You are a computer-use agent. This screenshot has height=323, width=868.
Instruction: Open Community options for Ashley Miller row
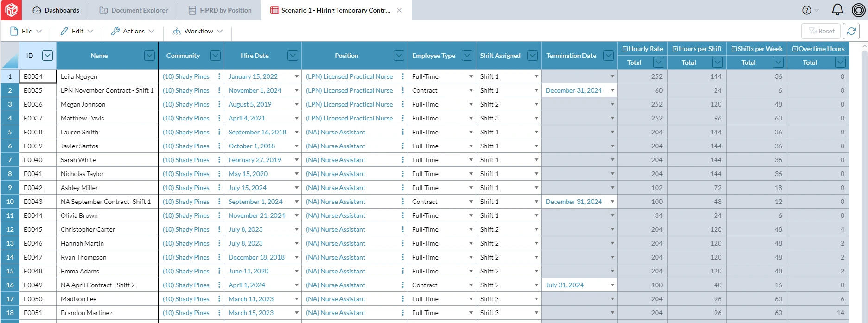(x=219, y=188)
